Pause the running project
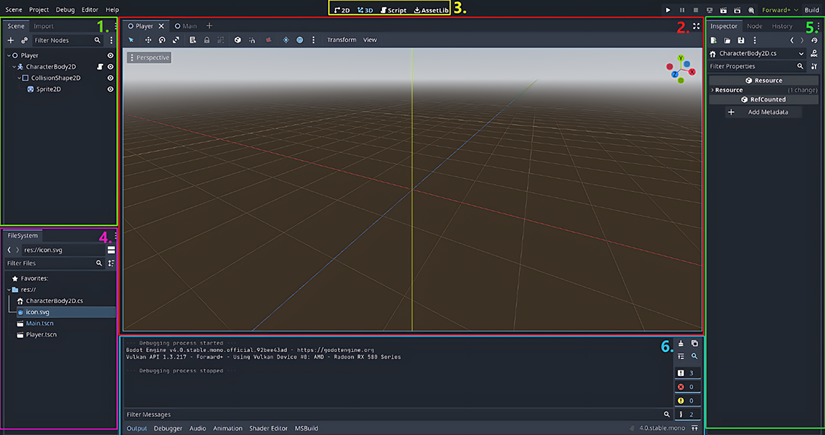Image resolution: width=825 pixels, height=435 pixels. point(682,10)
